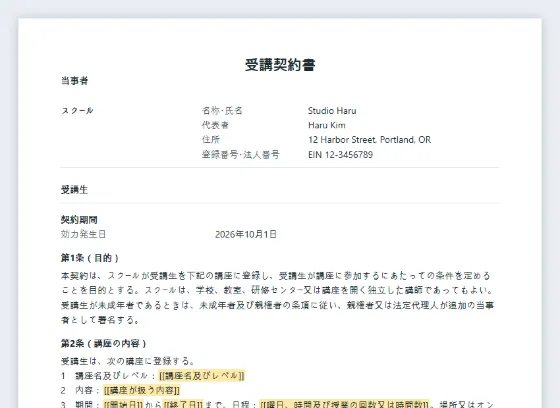Select the 第2条（講座の内容）article heading
The height and width of the screenshot is (408, 560).
[104, 344]
